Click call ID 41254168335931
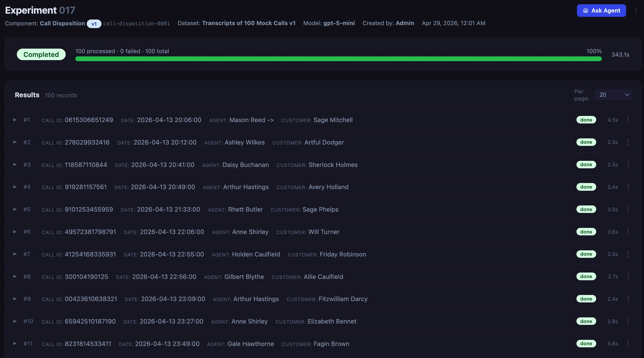The height and width of the screenshot is (358, 644). pos(90,254)
